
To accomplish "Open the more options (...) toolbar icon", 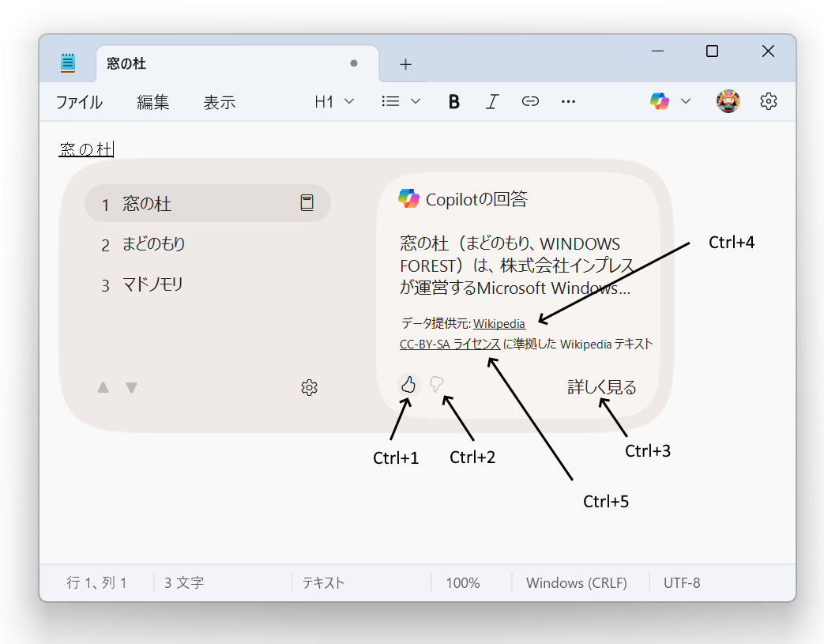I will click(x=567, y=101).
